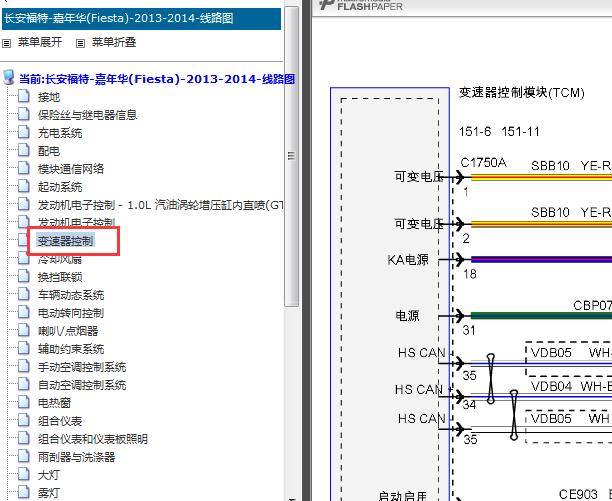The width and height of the screenshot is (612, 501).
Task: Open the 电动转向控制 tree item
Action: point(71,313)
